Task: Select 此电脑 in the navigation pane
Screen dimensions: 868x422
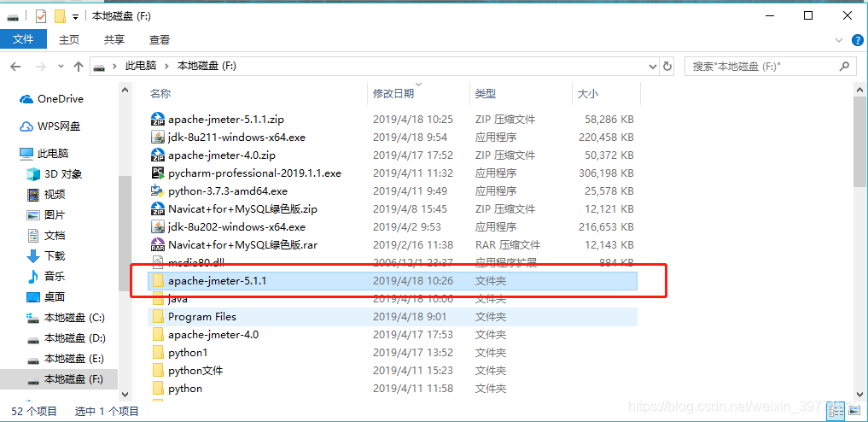Action: click(x=44, y=154)
